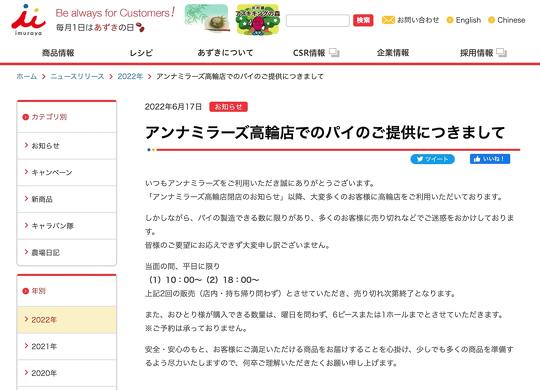Click the red 検索 search button
Viewport: 540px width, 390px height.
pos(363,20)
